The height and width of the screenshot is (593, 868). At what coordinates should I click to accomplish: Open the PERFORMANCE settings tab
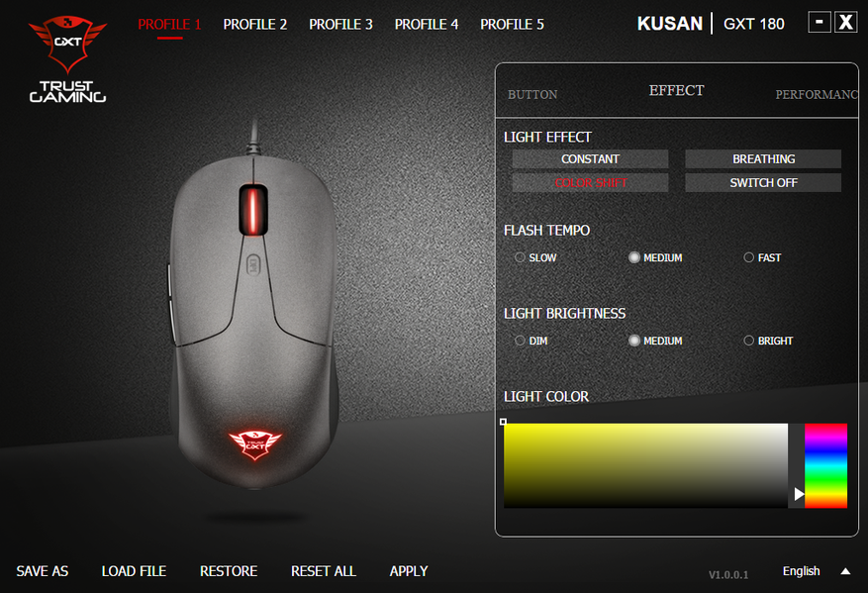point(817,95)
